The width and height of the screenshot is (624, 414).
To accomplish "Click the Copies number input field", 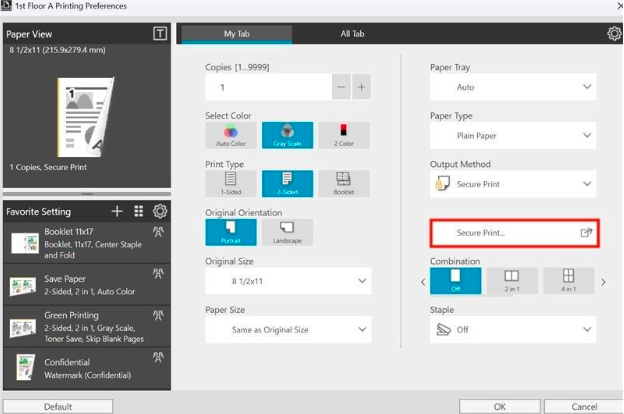I will tap(269, 87).
